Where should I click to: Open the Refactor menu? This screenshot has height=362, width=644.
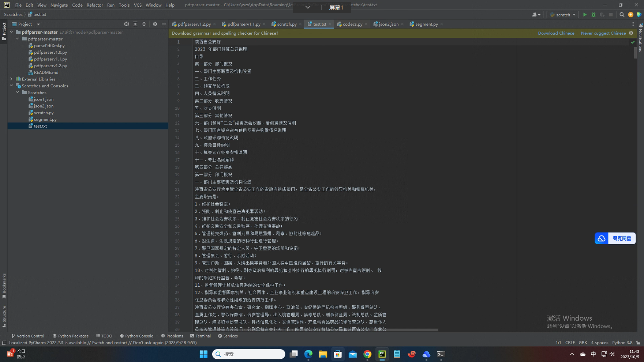[x=95, y=5]
